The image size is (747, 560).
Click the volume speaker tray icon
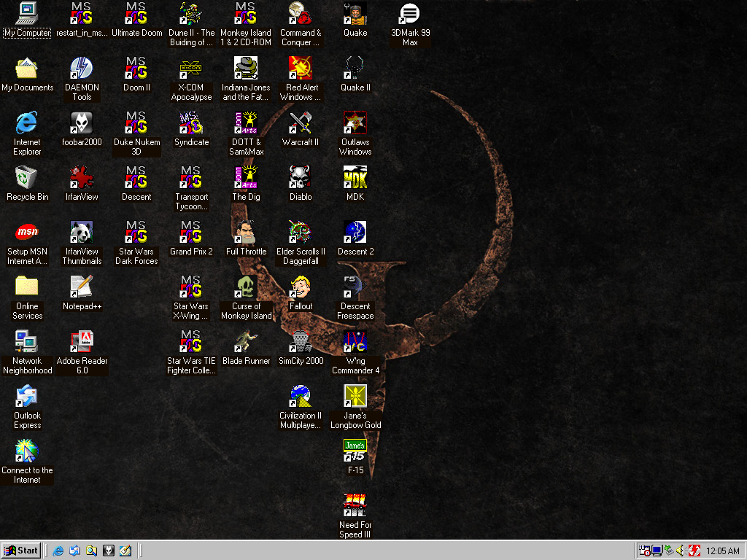pos(681,551)
